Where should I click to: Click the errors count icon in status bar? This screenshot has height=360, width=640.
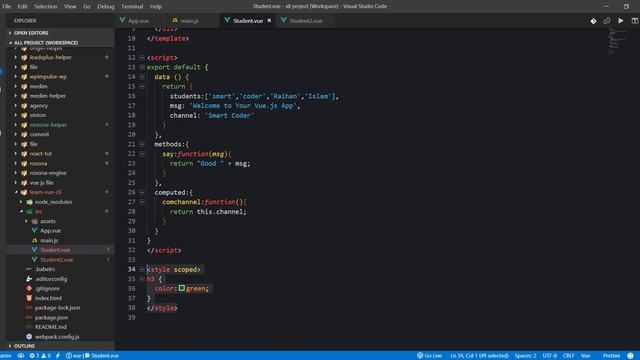pyautogui.click(x=32, y=356)
